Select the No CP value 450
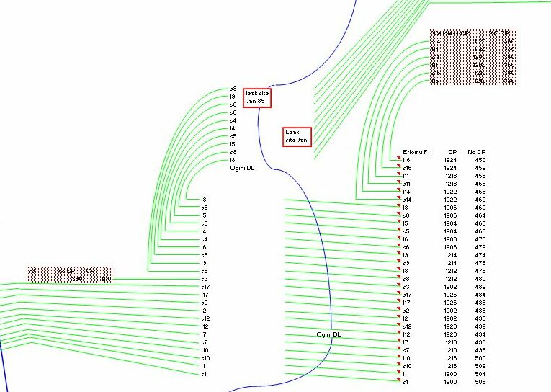This screenshot has height=392, width=551. coord(480,160)
